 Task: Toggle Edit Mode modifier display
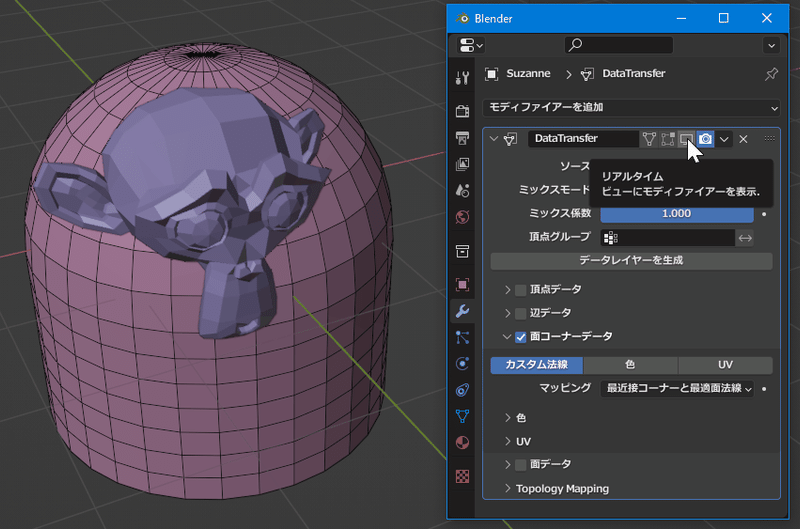tap(668, 139)
